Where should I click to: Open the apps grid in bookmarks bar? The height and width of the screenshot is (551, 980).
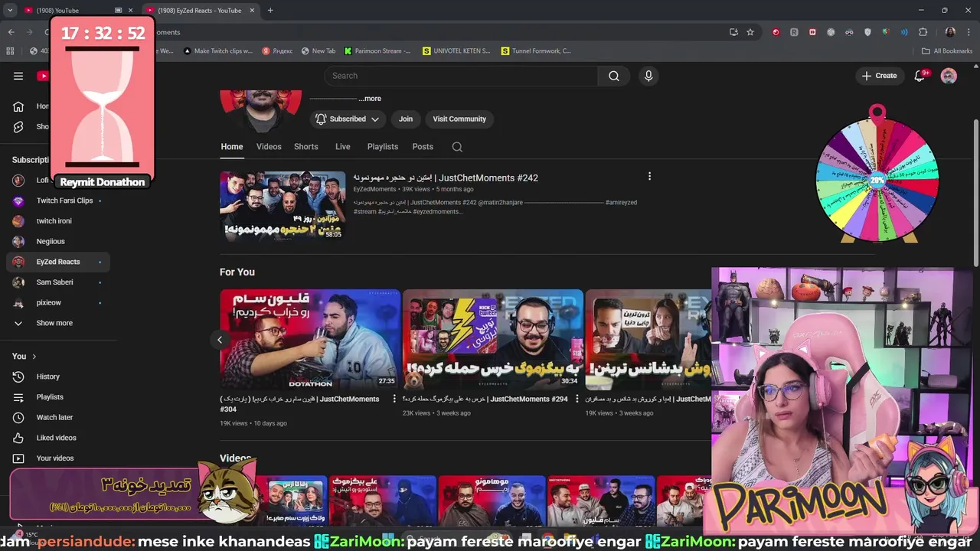click(10, 51)
